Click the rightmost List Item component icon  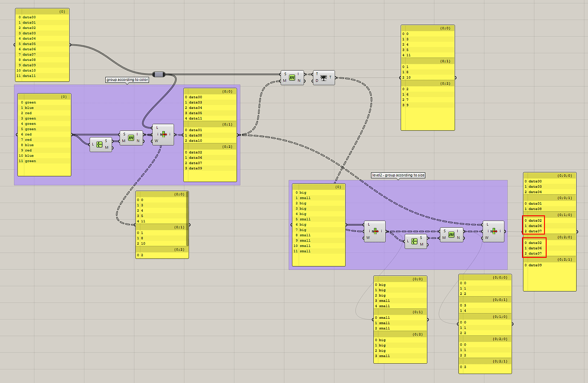click(493, 231)
